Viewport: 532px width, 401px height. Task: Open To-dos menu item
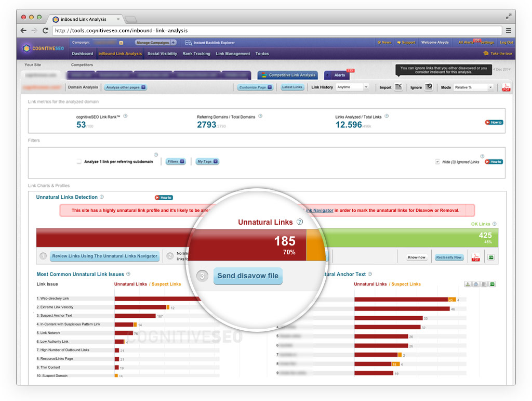click(262, 54)
